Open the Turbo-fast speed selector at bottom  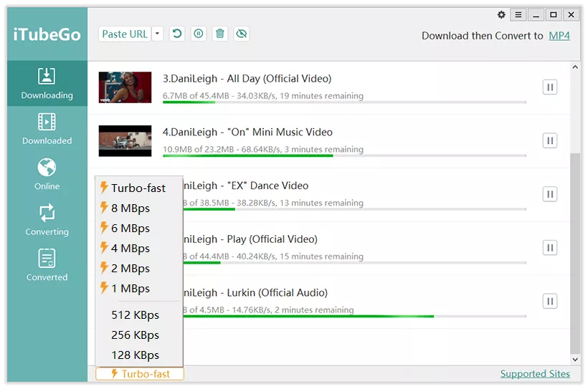point(140,373)
